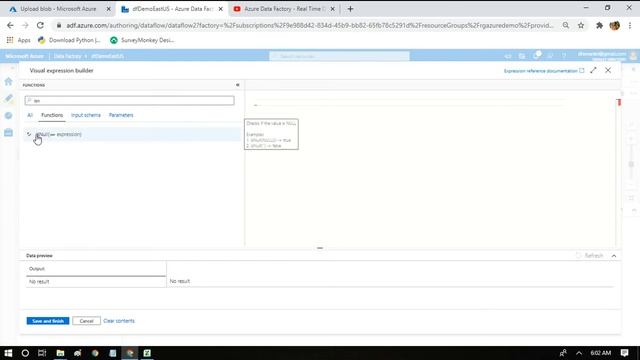Viewport: 640px width, 360px height.
Task: Open the Author pencil icon in sidebar
Action: point(8,98)
